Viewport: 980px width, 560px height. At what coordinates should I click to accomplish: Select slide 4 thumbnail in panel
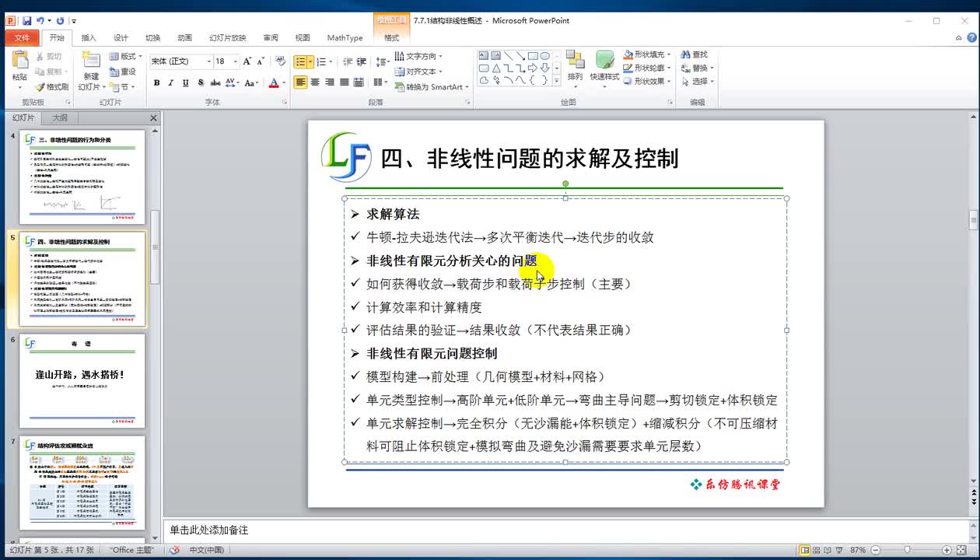[82, 177]
